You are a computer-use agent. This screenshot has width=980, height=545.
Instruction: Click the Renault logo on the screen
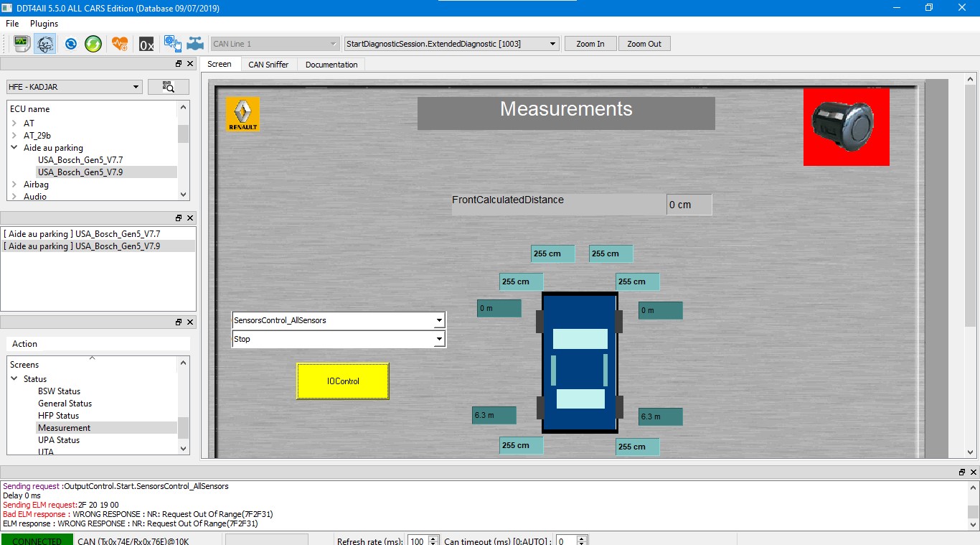243,114
